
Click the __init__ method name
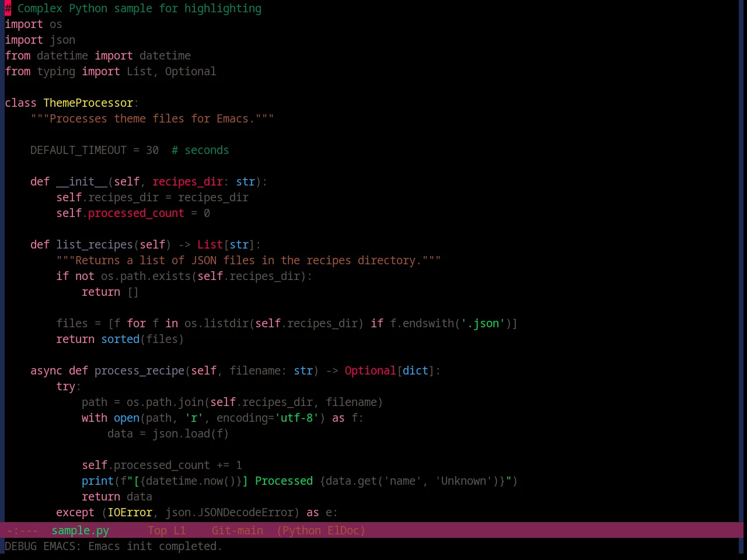pyautogui.click(x=82, y=181)
